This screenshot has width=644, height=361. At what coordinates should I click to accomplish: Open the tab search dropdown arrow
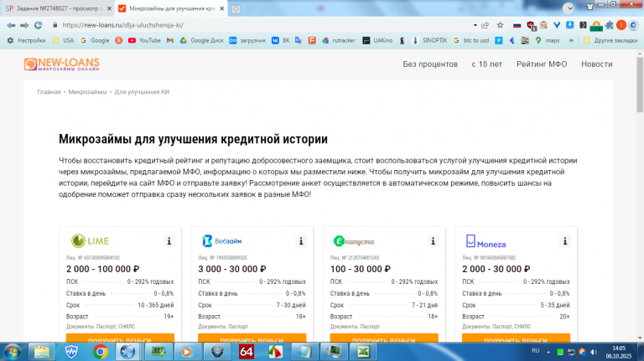click(x=569, y=8)
